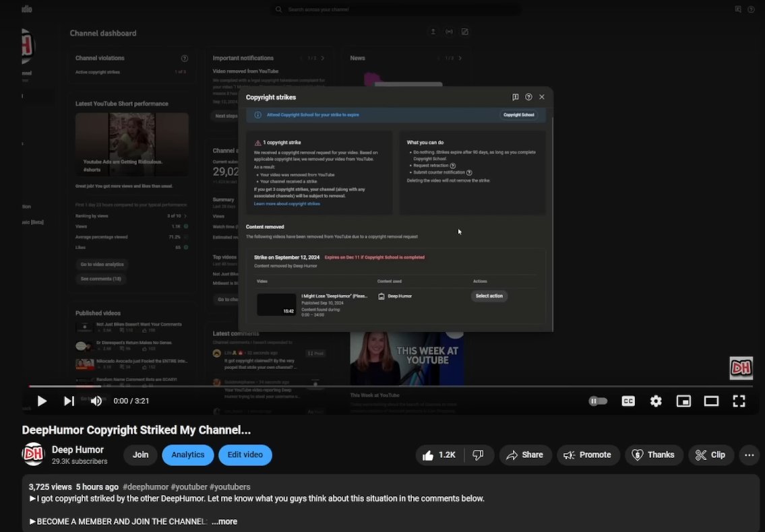765x532 pixels.
Task: Click the DH channel watermark in player
Action: click(741, 368)
